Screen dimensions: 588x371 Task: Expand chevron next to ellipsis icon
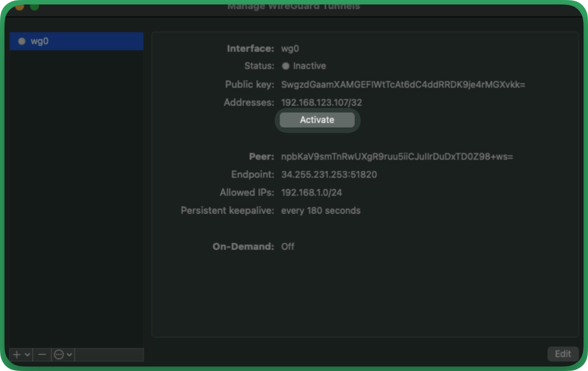coord(69,355)
